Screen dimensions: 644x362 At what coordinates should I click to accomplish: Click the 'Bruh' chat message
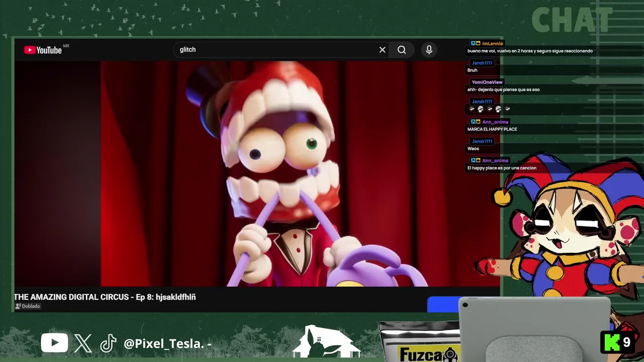[472, 70]
